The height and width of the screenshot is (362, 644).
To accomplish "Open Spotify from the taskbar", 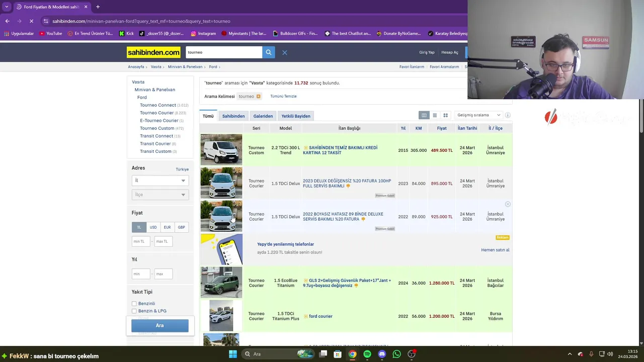I will pyautogui.click(x=367, y=354).
